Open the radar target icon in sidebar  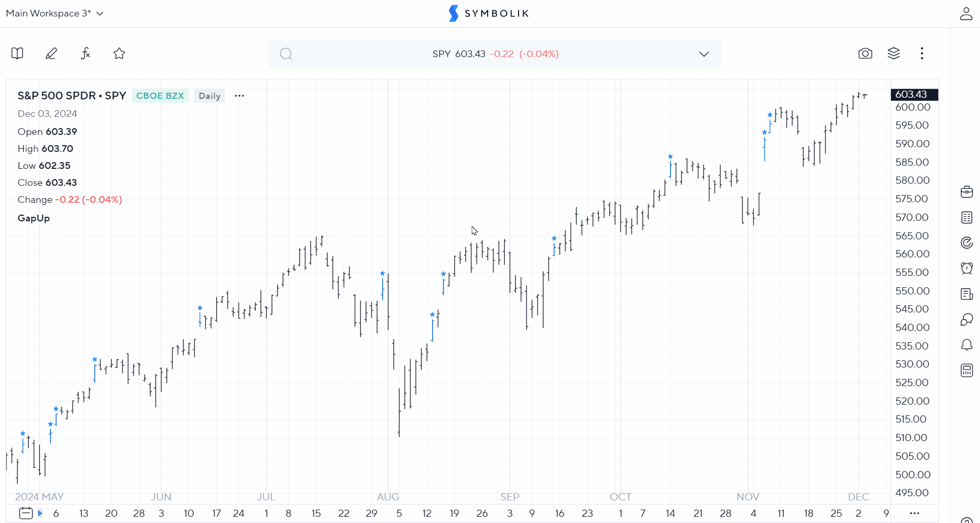click(967, 242)
